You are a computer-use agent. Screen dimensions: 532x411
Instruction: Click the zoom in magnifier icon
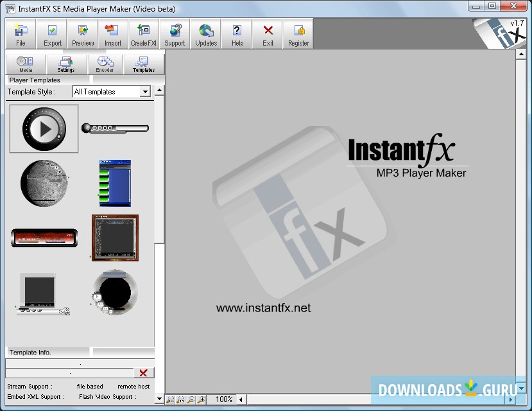coord(202,399)
